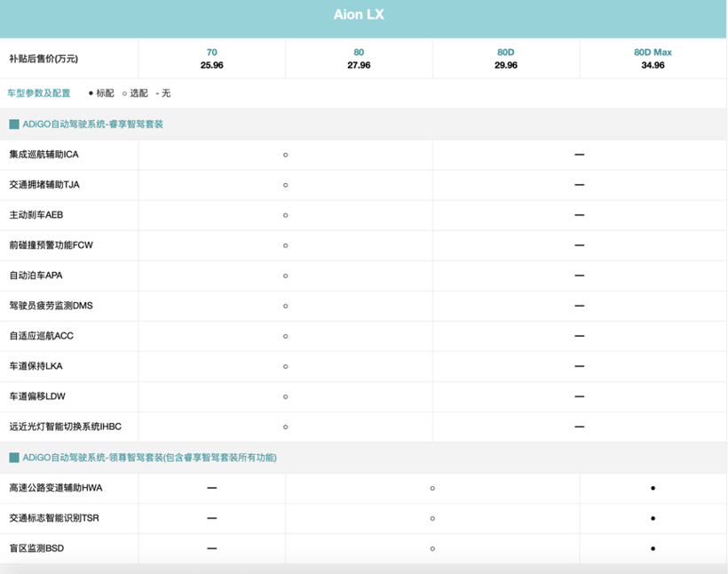The image size is (728, 574).
Task: Click the optional circle in the DMS row
Action: [x=286, y=306]
